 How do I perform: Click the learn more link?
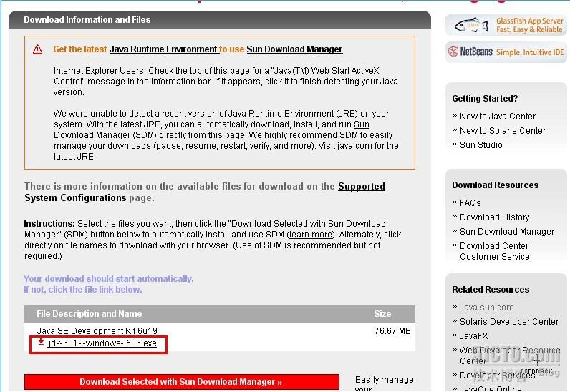(x=311, y=235)
